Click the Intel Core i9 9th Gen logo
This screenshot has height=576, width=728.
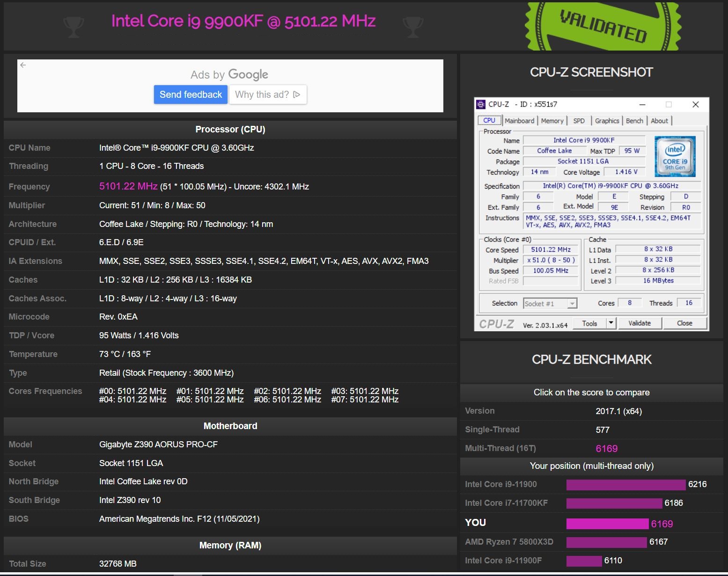(x=675, y=156)
